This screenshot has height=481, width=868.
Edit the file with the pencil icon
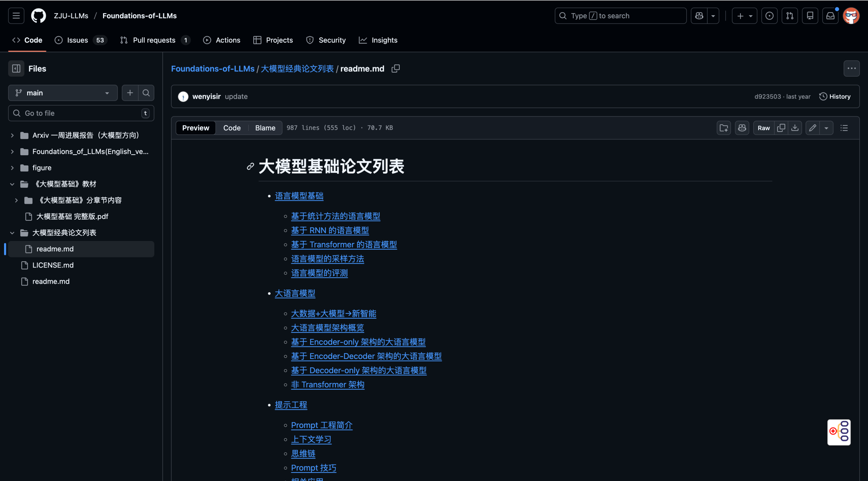(812, 128)
